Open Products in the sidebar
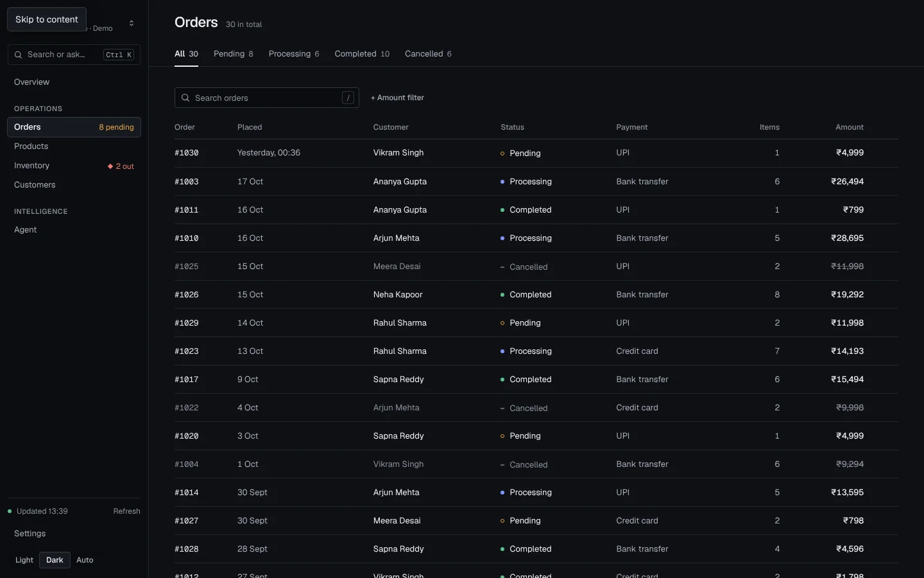This screenshot has width=924, height=578. coord(74,146)
